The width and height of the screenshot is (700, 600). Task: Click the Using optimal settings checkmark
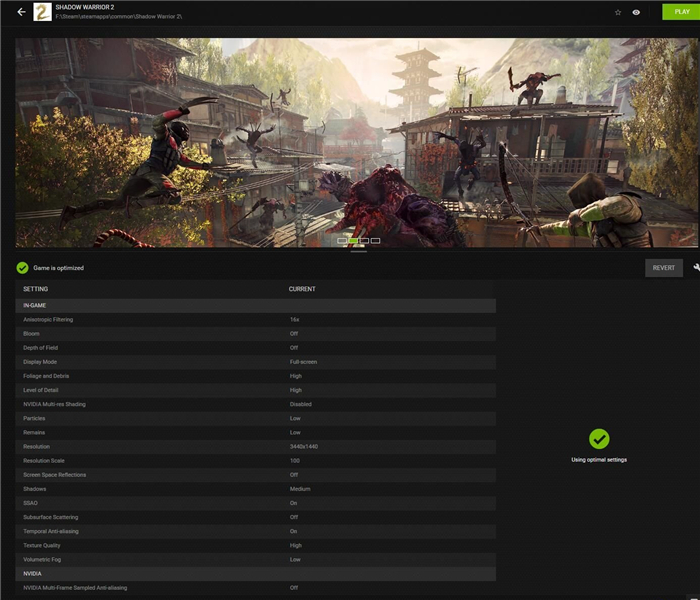[x=599, y=439]
